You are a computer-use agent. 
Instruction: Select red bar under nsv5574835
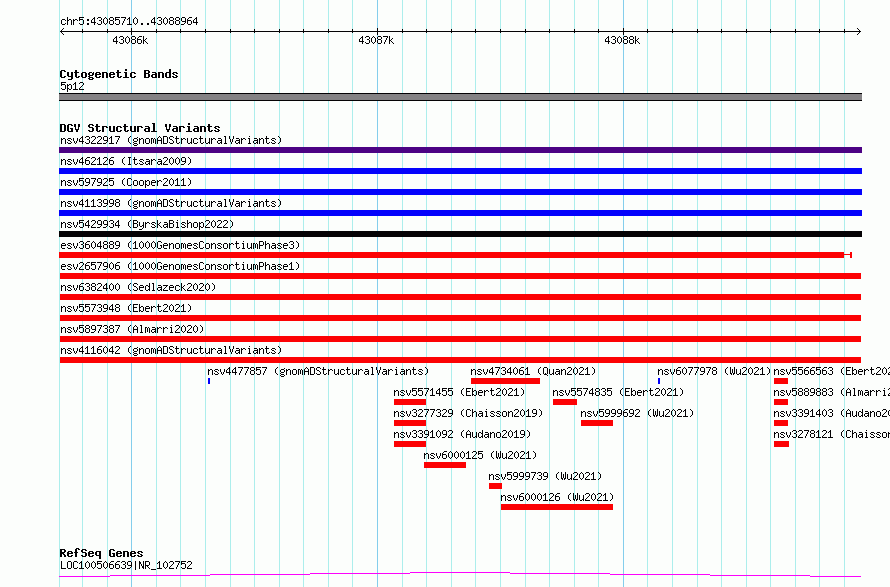565,402
